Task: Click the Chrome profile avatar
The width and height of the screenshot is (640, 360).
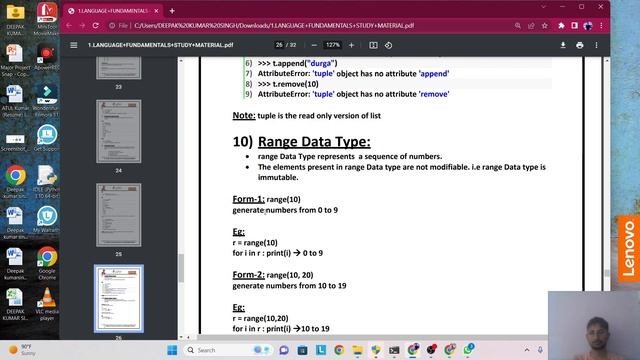Action: click(x=588, y=26)
